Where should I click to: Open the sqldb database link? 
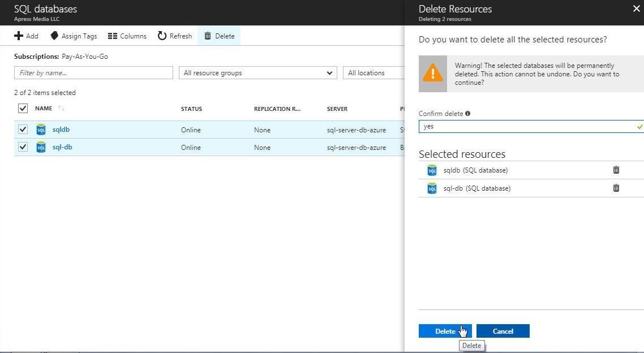[x=61, y=130]
